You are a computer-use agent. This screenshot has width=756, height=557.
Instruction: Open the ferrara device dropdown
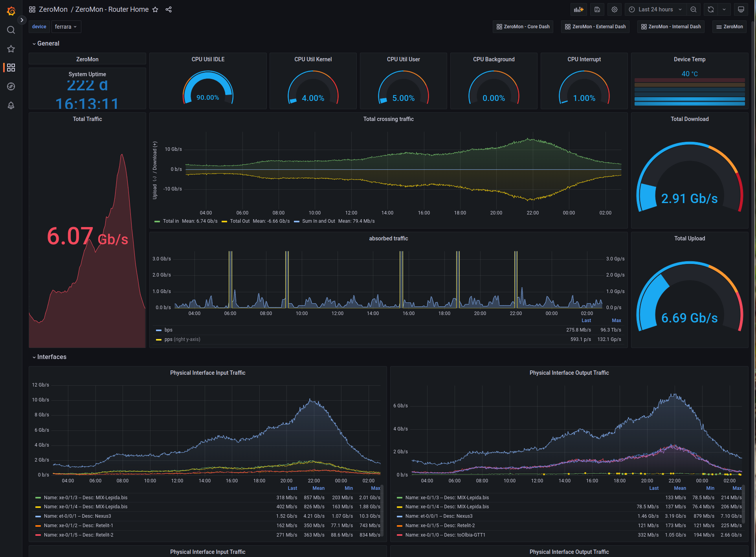(66, 27)
